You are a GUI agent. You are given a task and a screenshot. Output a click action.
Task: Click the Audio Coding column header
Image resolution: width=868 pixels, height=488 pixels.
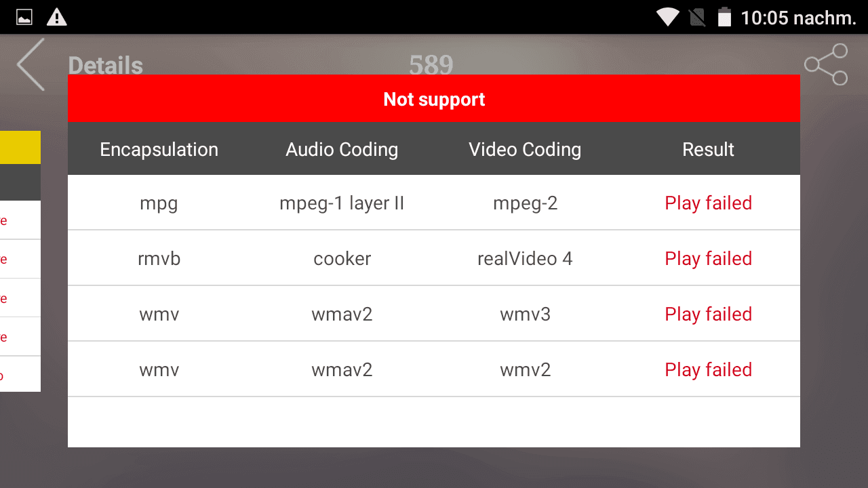click(x=342, y=149)
